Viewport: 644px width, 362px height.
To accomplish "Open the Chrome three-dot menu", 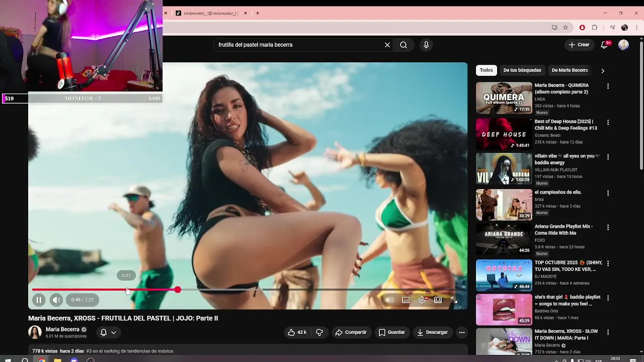I will click(x=636, y=28).
